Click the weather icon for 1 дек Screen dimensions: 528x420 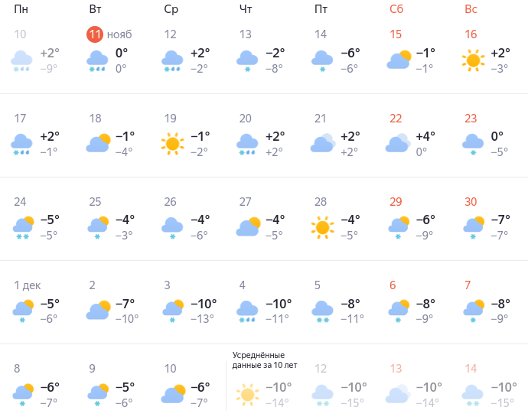point(23,311)
